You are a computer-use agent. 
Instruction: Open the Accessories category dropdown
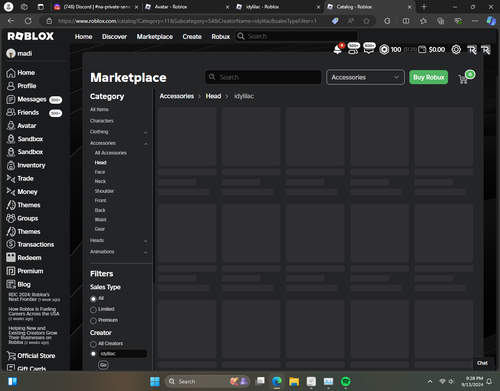[365, 77]
